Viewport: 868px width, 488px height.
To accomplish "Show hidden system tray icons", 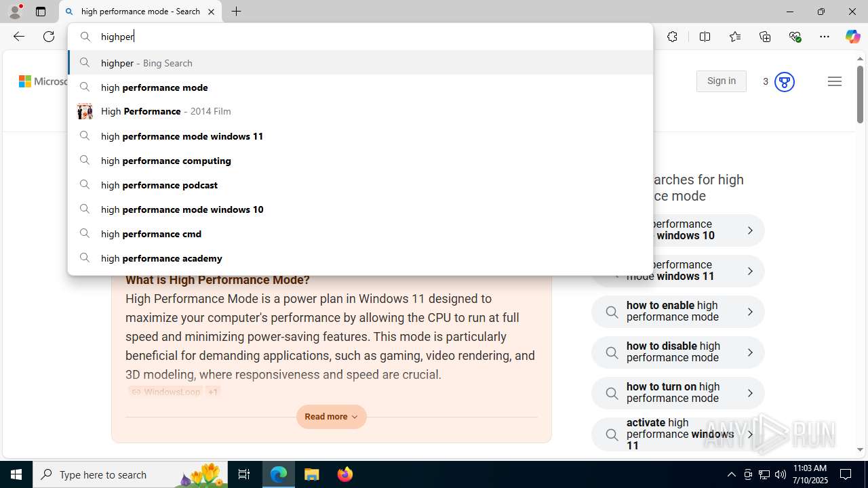I will 731,474.
